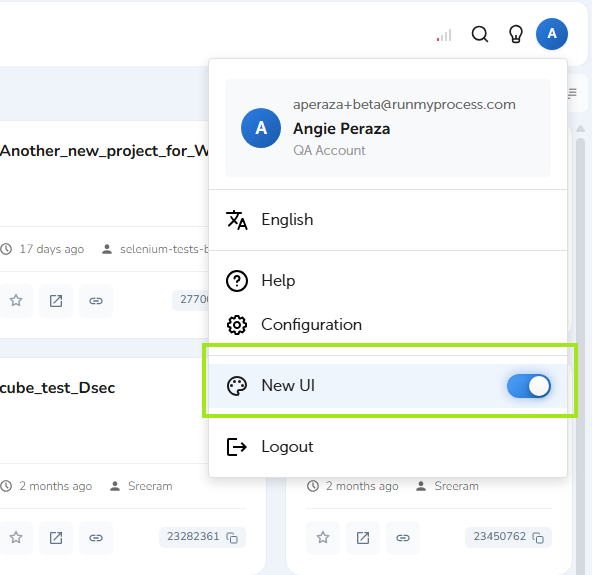The width and height of the screenshot is (592, 575).
Task: Select English language option
Action: pyautogui.click(x=388, y=220)
